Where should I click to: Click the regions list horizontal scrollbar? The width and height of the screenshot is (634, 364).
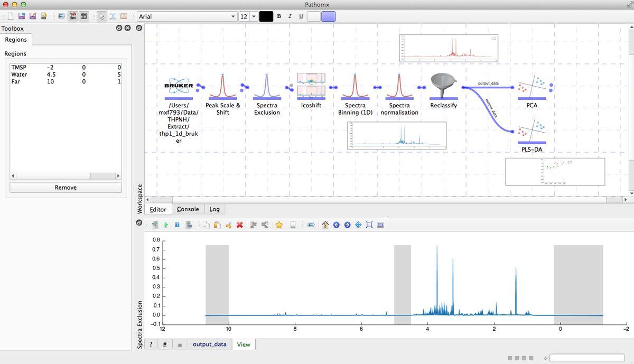pyautogui.click(x=66, y=176)
